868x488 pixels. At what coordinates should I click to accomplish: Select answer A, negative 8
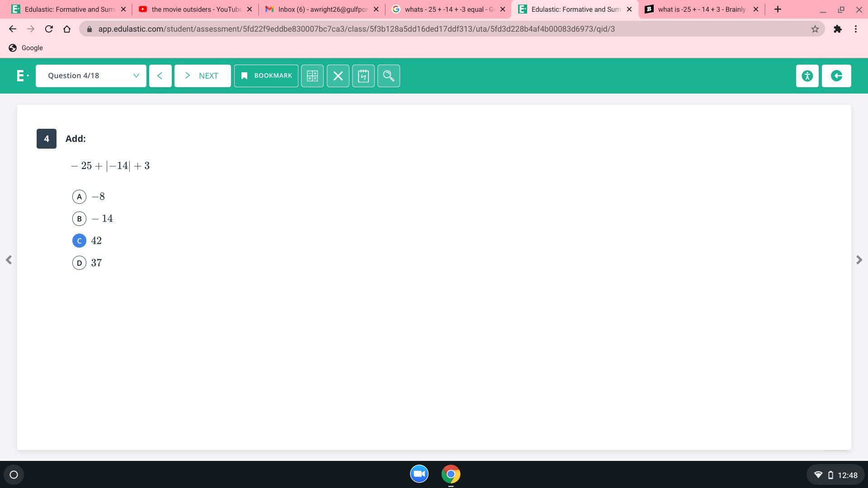[x=80, y=197]
